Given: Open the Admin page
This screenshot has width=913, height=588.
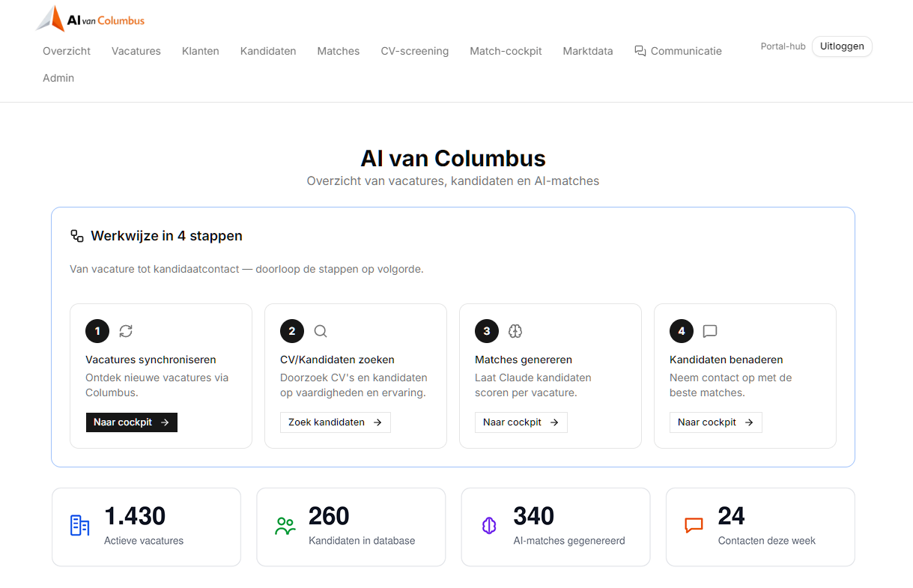Looking at the screenshot, I should (x=58, y=78).
